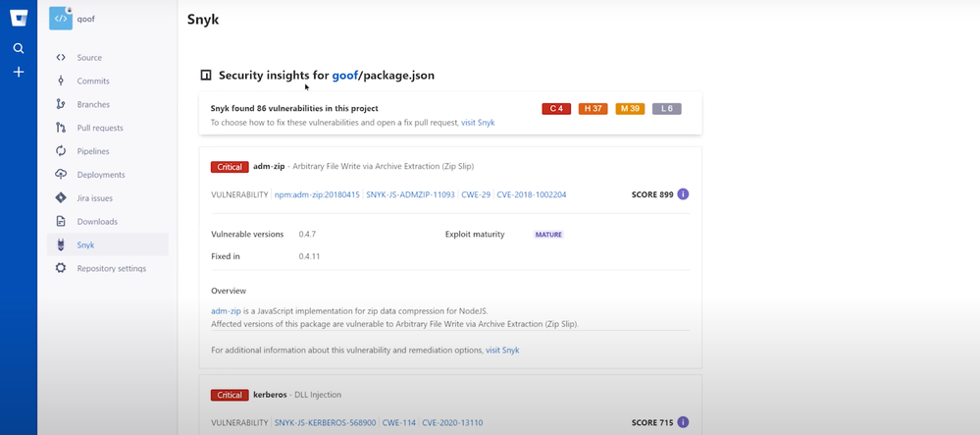Open CWE-29 link
Viewport: 980px width, 435px height.
coord(476,194)
